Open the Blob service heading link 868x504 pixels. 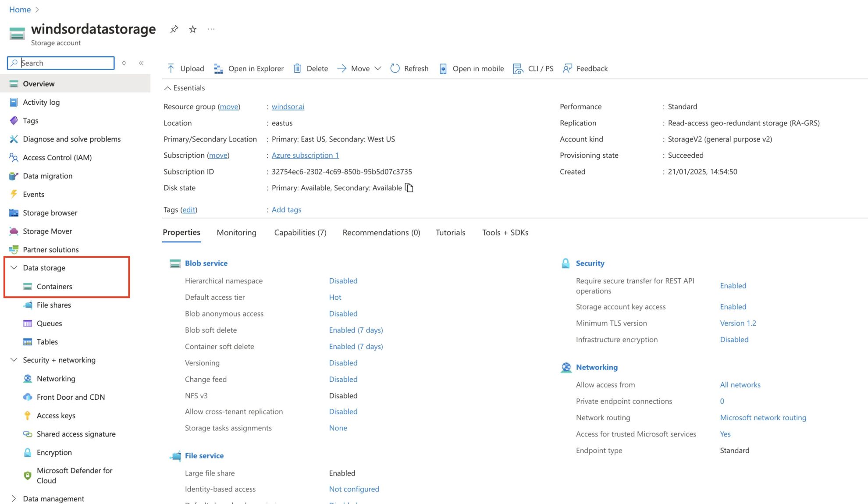pos(206,263)
